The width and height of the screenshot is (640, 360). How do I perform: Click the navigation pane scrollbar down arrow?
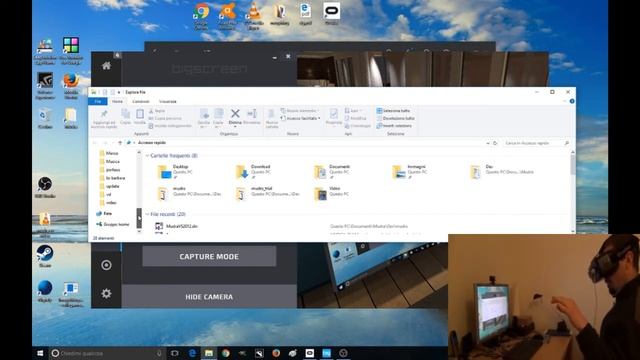139,231
